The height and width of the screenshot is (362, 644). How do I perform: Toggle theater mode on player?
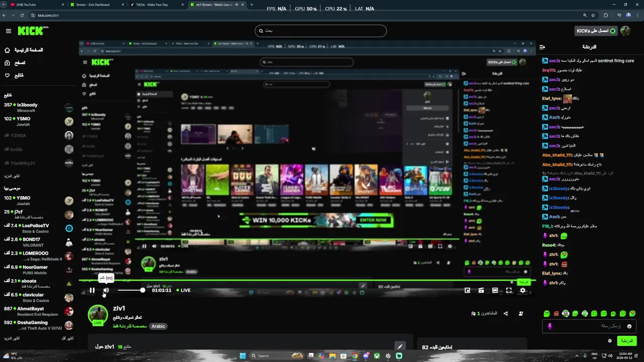click(x=495, y=290)
